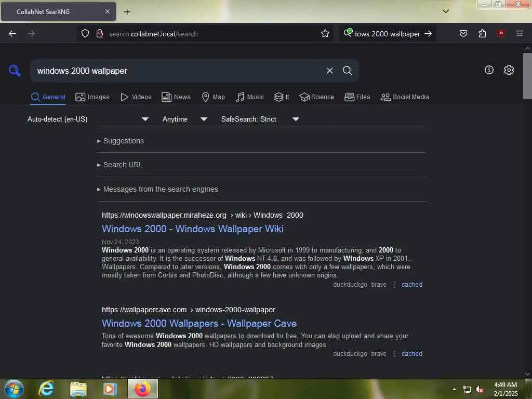Viewport: 532px width, 399px height.
Task: Select the General tab
Action: pyautogui.click(x=48, y=97)
